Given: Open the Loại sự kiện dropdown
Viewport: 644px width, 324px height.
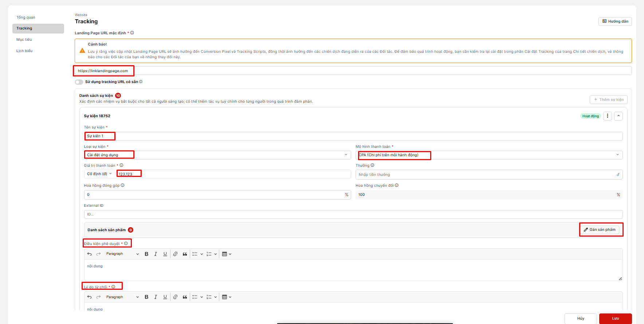Looking at the screenshot, I should [217, 155].
